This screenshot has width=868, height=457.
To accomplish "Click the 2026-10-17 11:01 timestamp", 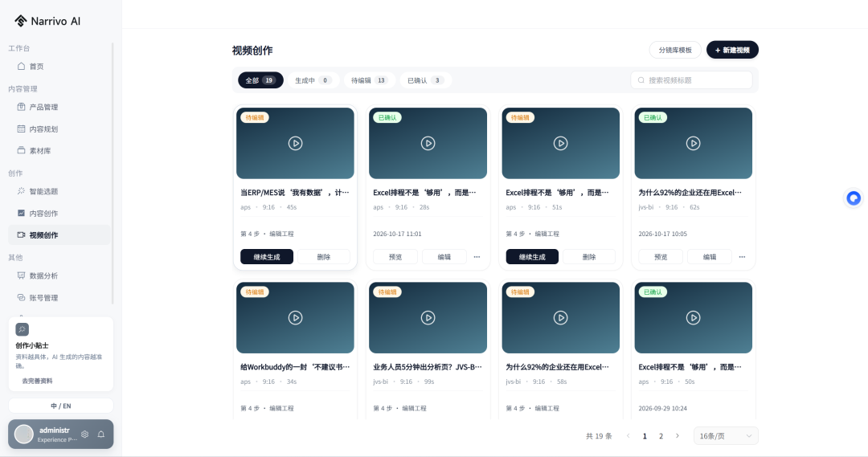I will coord(398,234).
